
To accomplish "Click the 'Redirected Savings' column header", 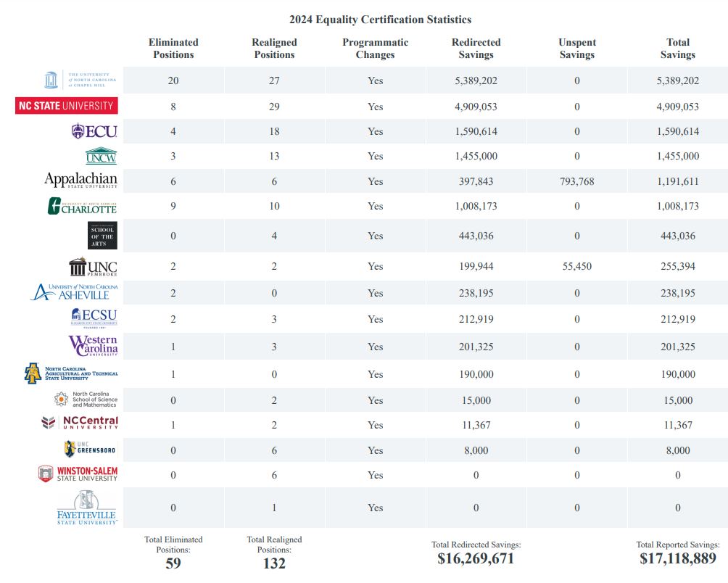I will click(x=476, y=49).
